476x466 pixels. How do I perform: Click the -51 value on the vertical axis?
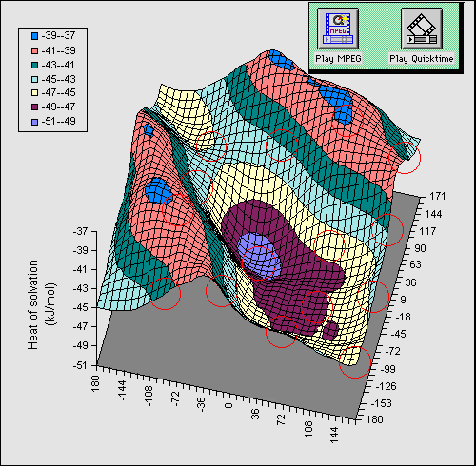[81, 365]
